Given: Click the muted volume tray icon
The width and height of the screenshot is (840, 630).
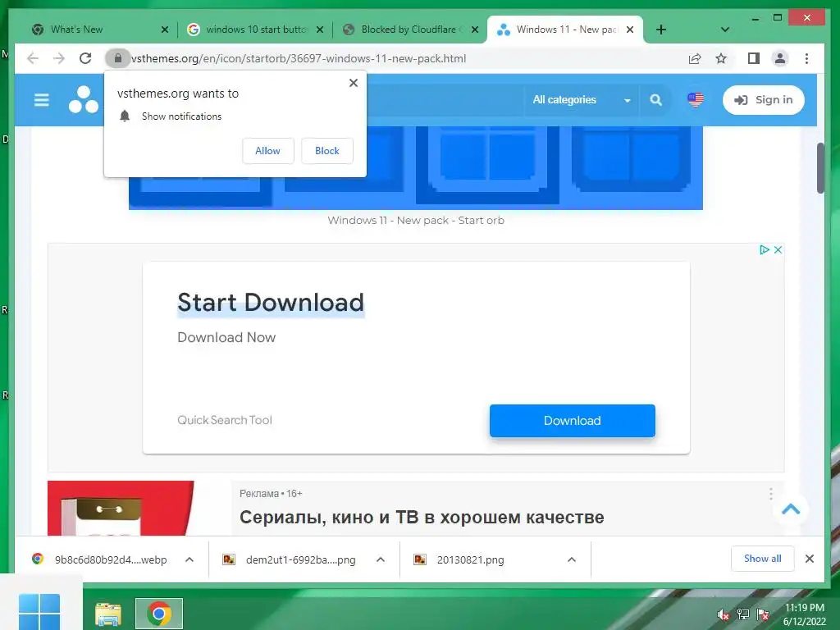Looking at the screenshot, I should coord(724,614).
